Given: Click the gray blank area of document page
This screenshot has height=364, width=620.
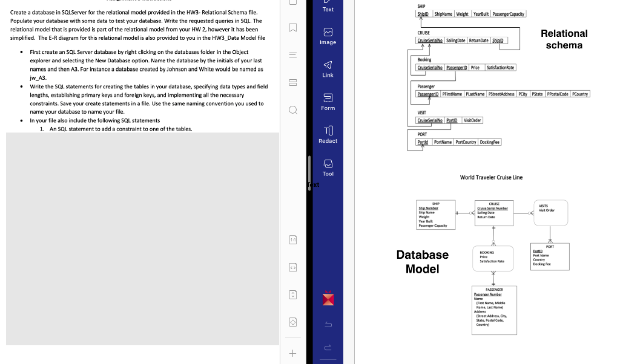Looking at the screenshot, I should click(x=142, y=239).
